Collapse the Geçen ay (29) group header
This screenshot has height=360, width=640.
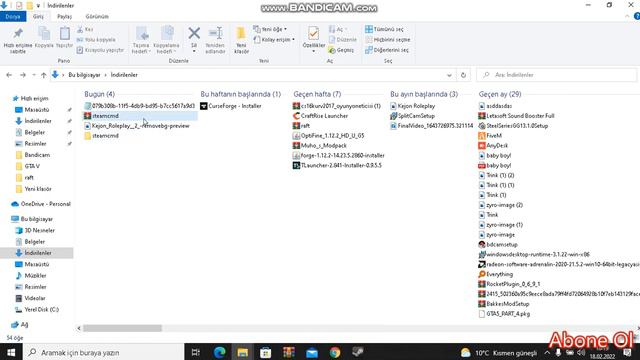[500, 94]
